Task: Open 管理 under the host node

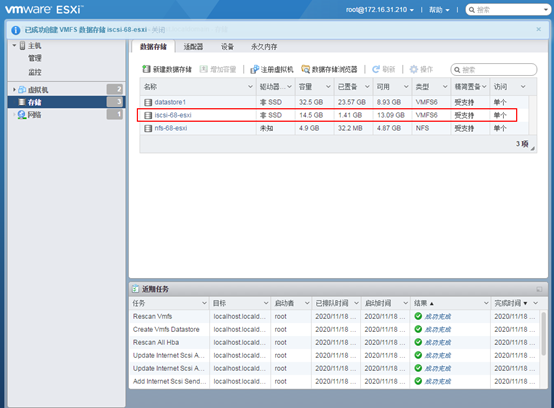Action: click(35, 58)
